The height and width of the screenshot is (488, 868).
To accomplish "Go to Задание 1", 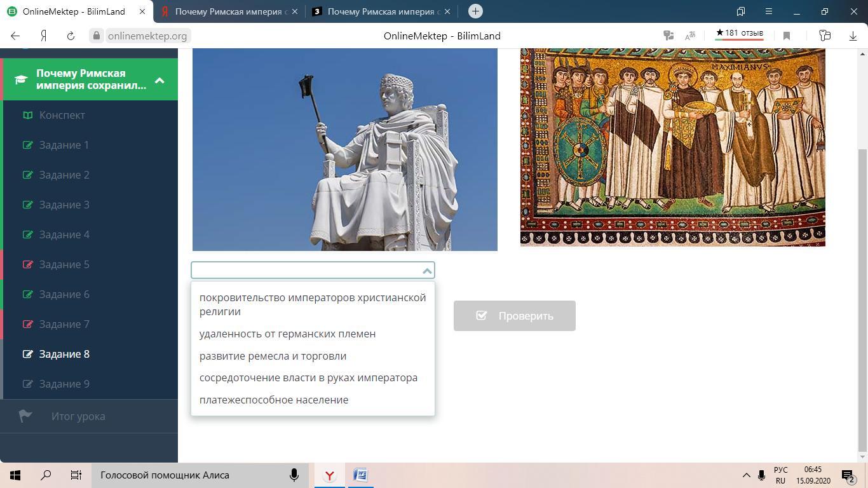I will tap(64, 145).
